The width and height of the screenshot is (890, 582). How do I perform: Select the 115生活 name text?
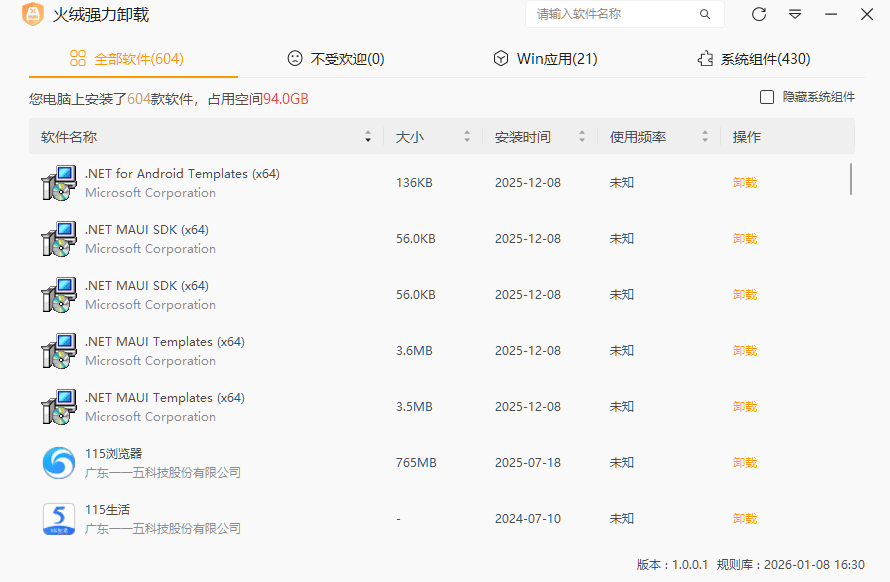coord(107,510)
